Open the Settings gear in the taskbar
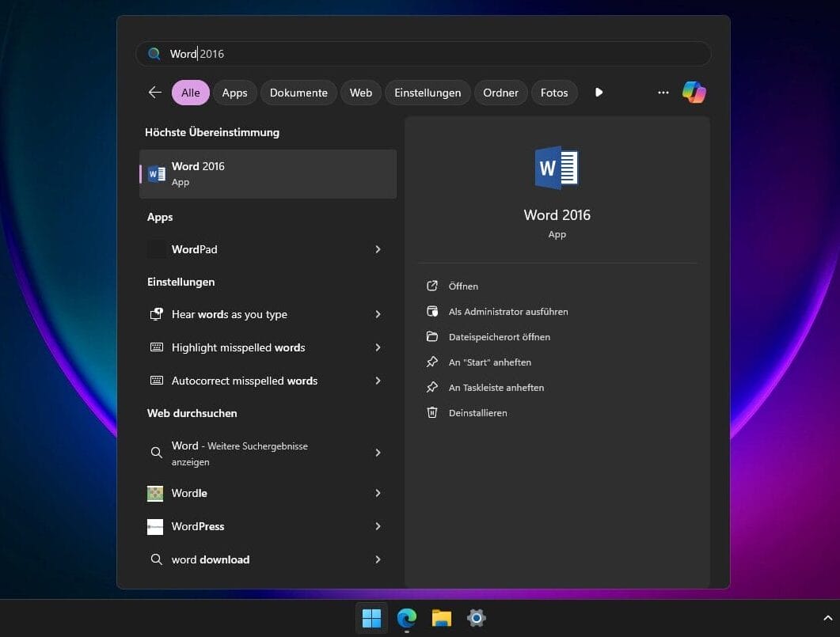 coord(476,618)
